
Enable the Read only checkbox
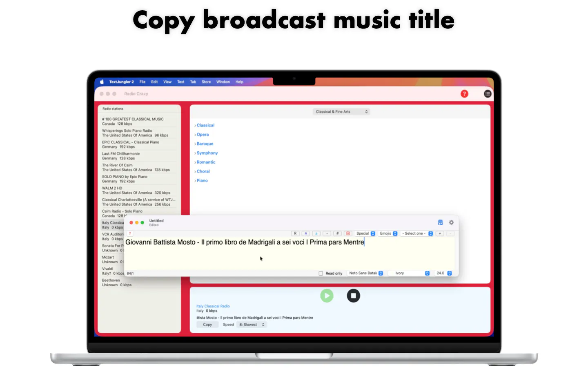(x=321, y=273)
